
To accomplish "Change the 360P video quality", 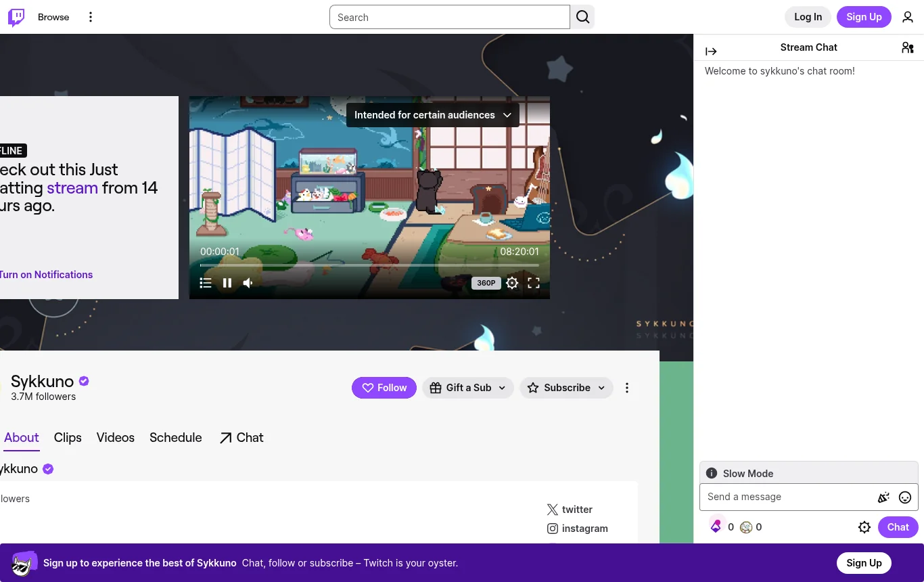I will tap(486, 283).
